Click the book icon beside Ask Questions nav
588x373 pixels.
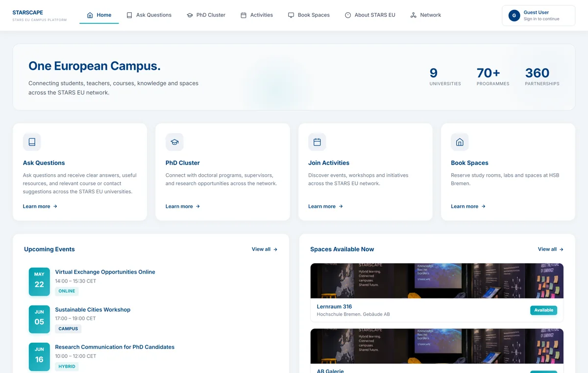[129, 15]
